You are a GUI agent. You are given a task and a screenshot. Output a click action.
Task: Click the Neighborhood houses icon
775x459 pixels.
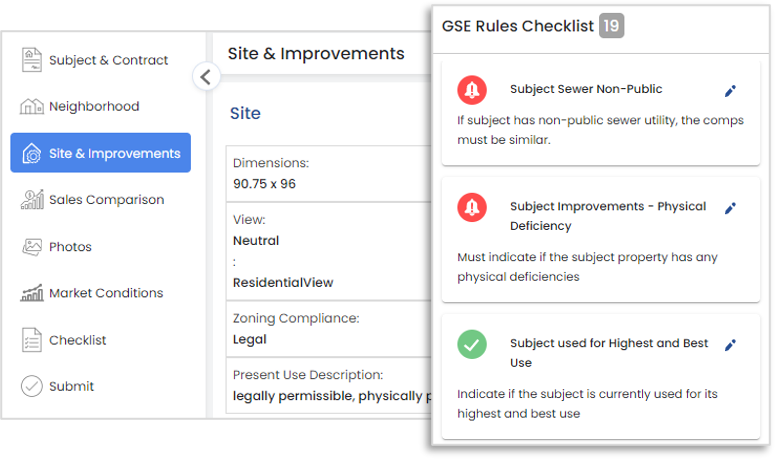[x=32, y=106]
